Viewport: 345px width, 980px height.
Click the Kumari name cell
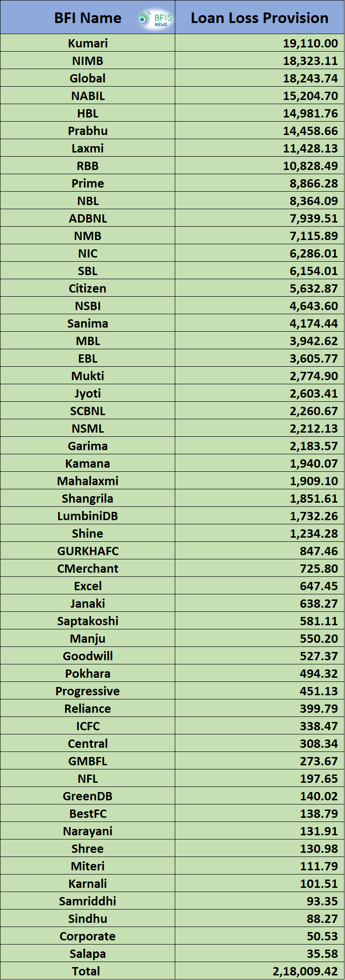tap(88, 43)
